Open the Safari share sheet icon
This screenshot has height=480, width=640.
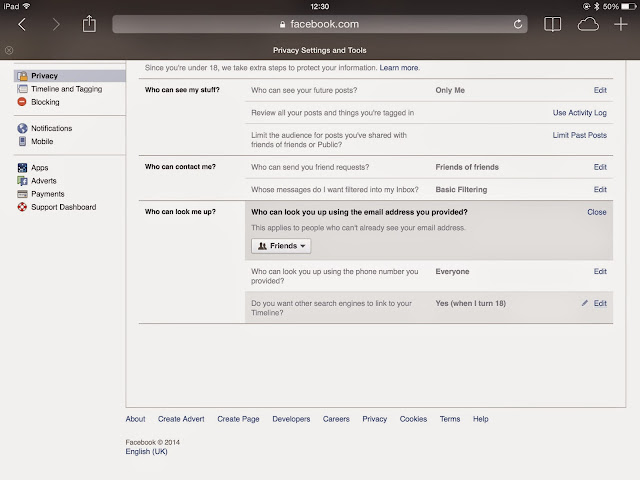tap(89, 24)
